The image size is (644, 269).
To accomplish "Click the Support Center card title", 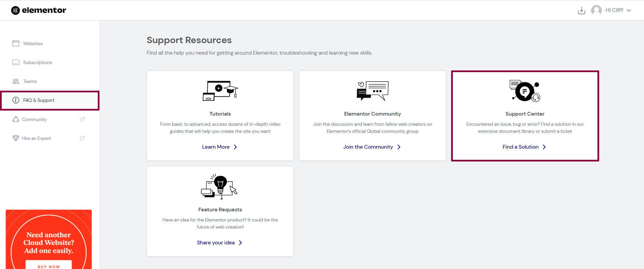I will point(525,114).
